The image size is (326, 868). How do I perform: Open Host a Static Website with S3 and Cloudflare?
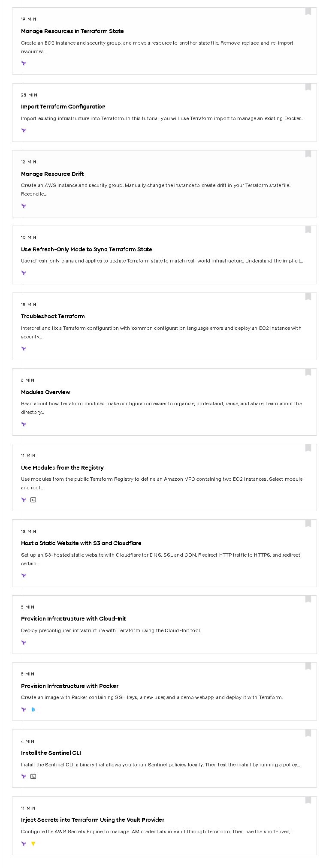(x=81, y=543)
